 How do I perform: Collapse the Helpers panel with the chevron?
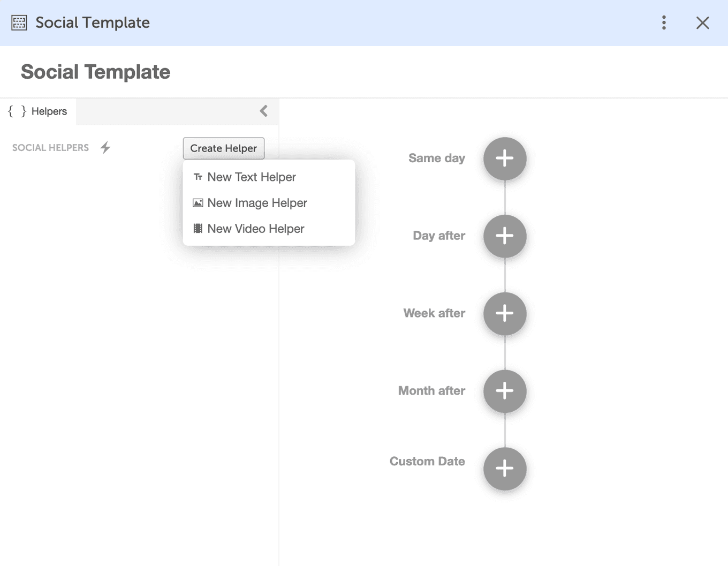click(x=263, y=111)
